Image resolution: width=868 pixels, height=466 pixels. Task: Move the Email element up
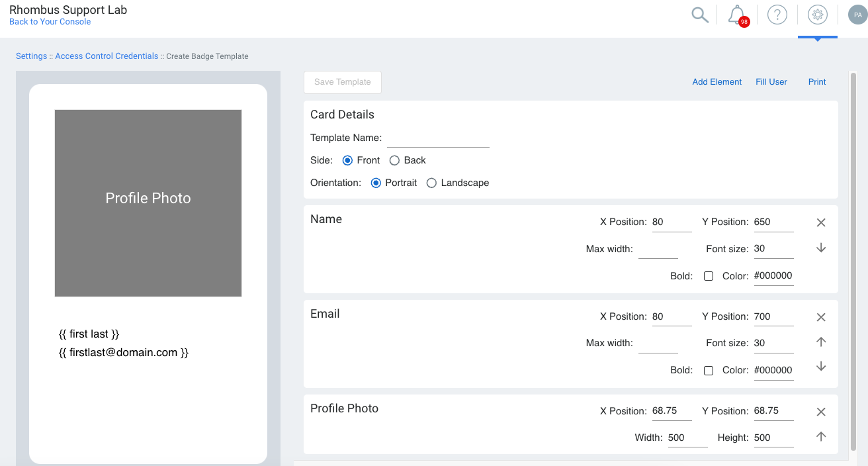click(820, 342)
